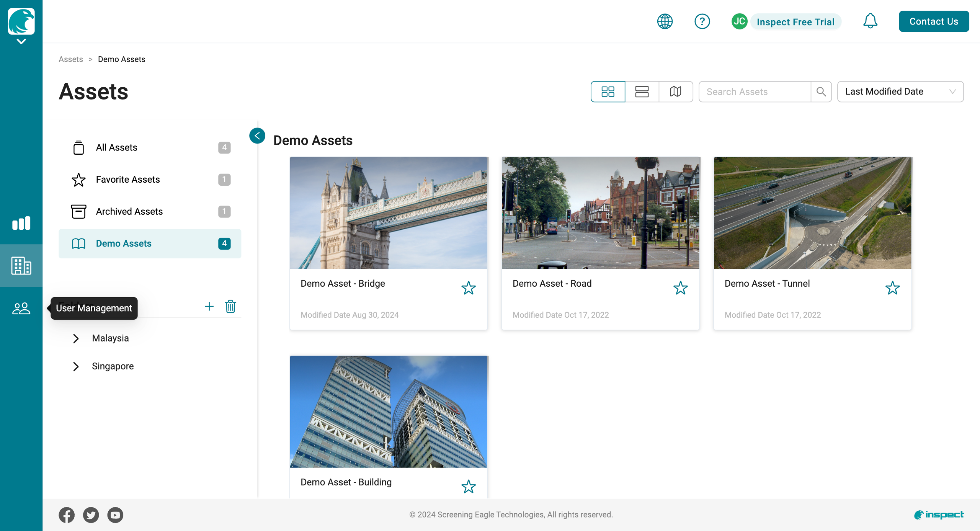Open the Last Modified Date sort dropdown
The image size is (980, 531).
[x=900, y=91]
